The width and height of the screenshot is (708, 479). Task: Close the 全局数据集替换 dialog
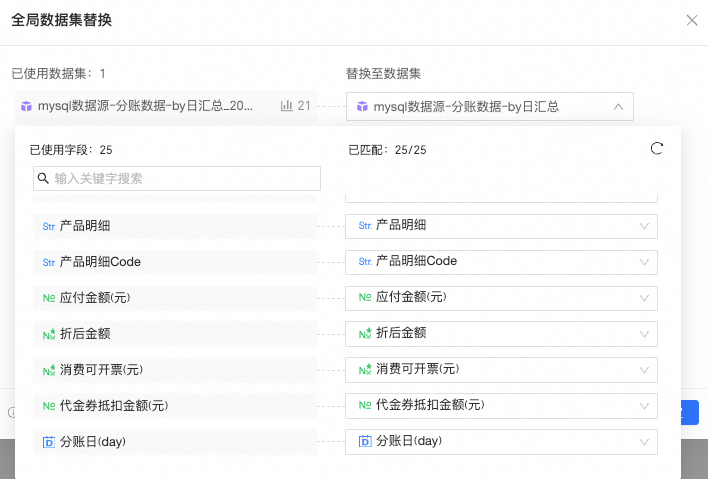[692, 20]
